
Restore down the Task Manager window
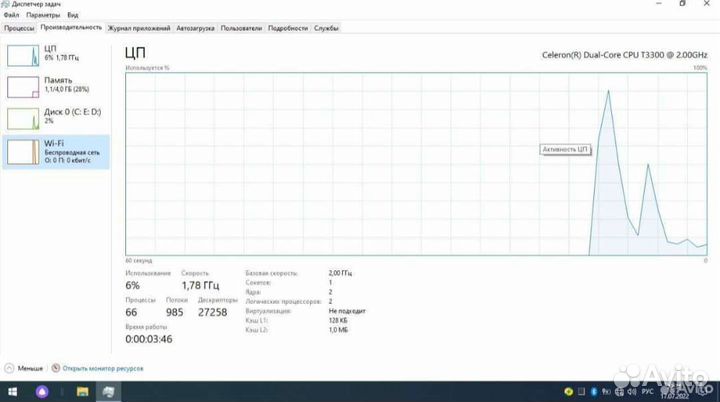coord(682,4)
